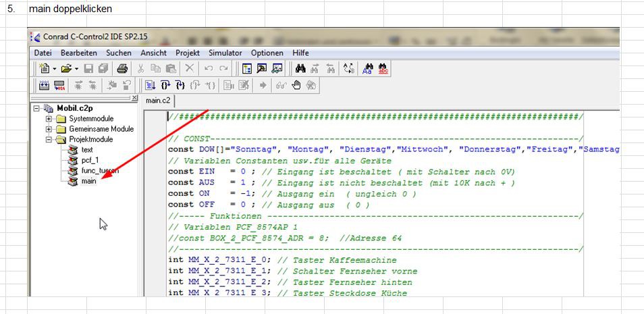This screenshot has height=314, width=644.
Task: Click the Print icon
Action: pos(122,69)
